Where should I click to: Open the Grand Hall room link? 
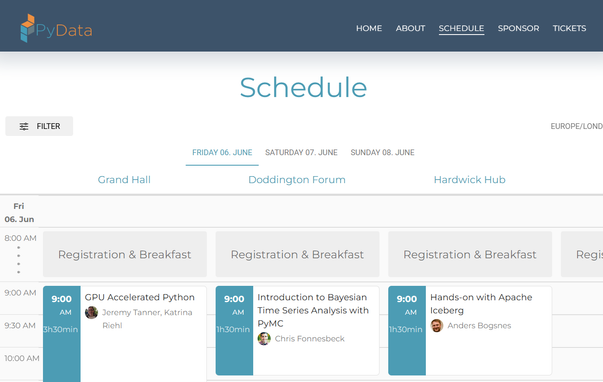pyautogui.click(x=124, y=180)
